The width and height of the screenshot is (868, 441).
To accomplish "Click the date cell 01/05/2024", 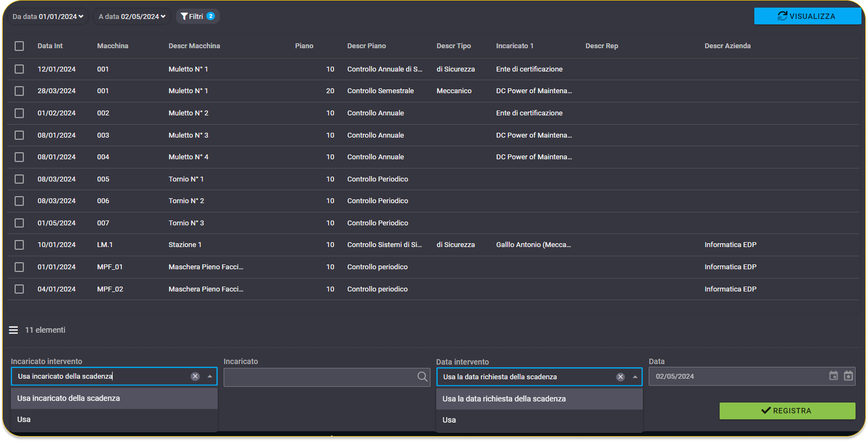I will click(57, 223).
